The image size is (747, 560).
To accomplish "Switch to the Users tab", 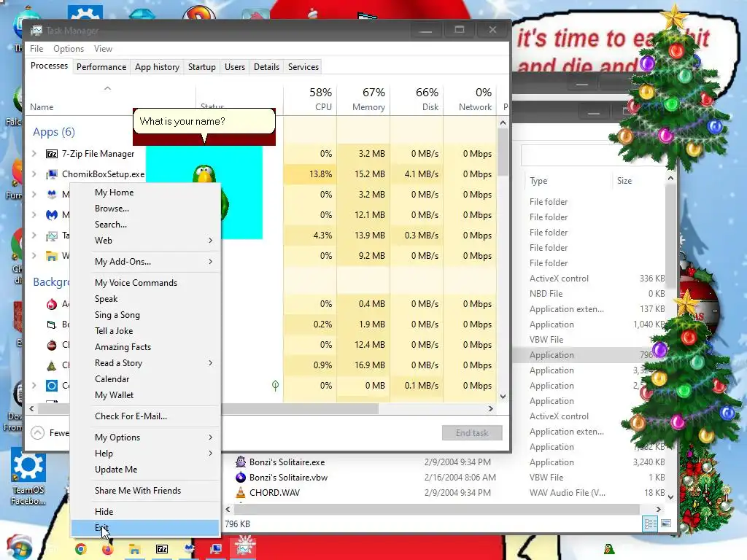I will pyautogui.click(x=235, y=67).
